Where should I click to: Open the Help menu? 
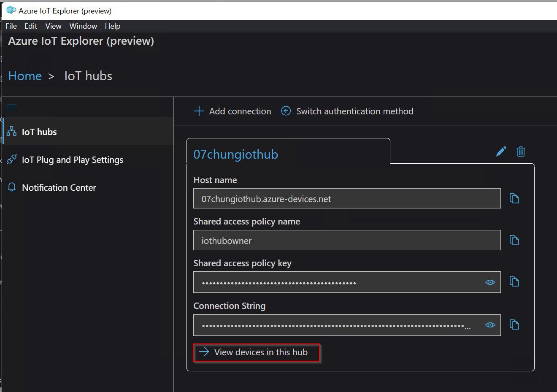(113, 26)
